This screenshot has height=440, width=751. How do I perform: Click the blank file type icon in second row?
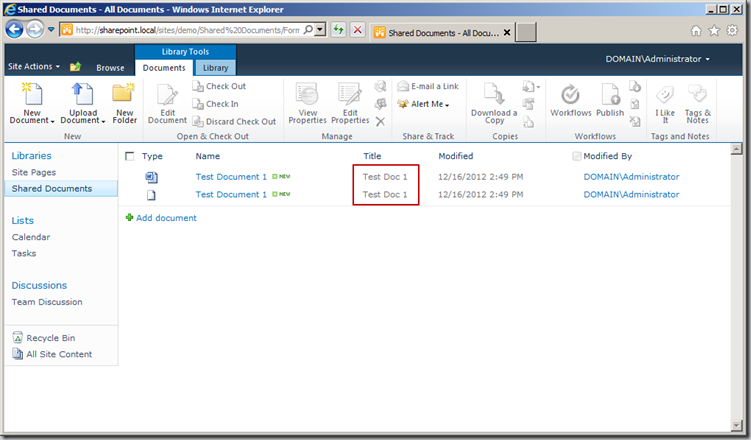click(x=151, y=195)
